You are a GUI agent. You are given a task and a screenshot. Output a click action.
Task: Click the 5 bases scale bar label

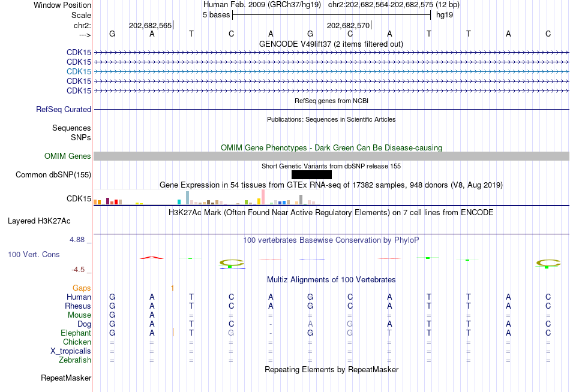pos(216,15)
